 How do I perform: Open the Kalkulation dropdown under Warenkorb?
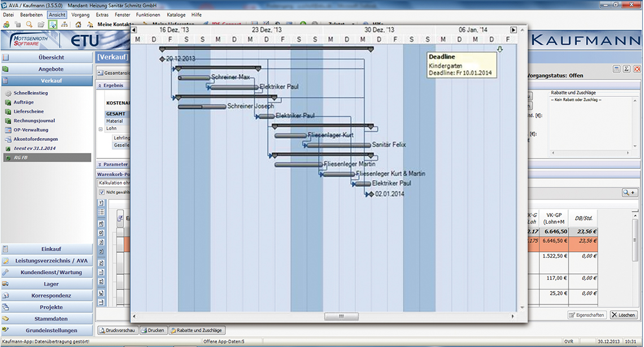(x=114, y=183)
